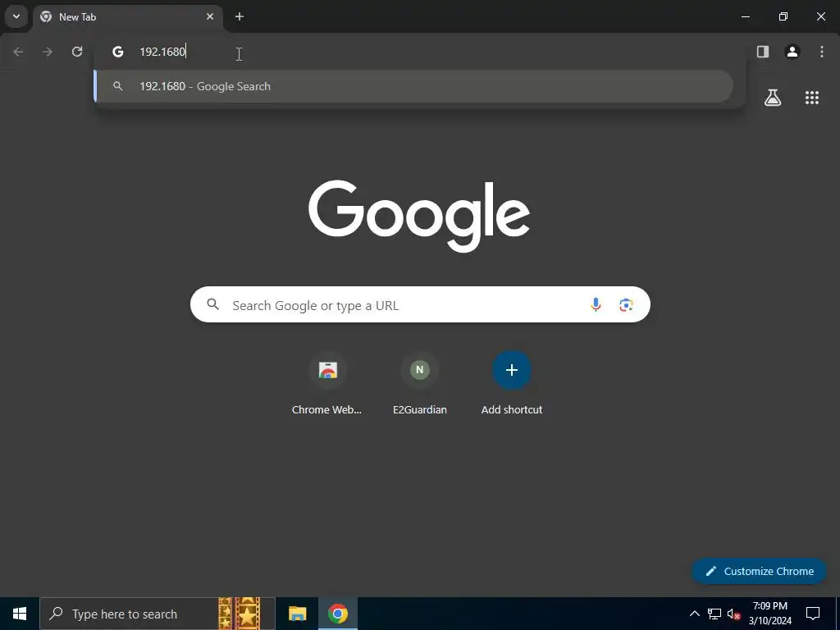The height and width of the screenshot is (630, 840).
Task: Close the New Tab tab
Action: click(210, 16)
